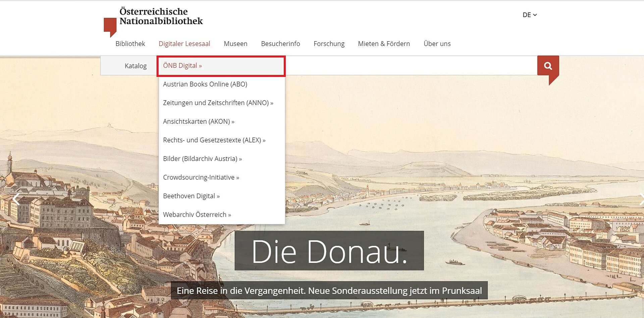Open the Digitaler Lesesaal menu
The height and width of the screenshot is (318, 644).
pos(184,44)
